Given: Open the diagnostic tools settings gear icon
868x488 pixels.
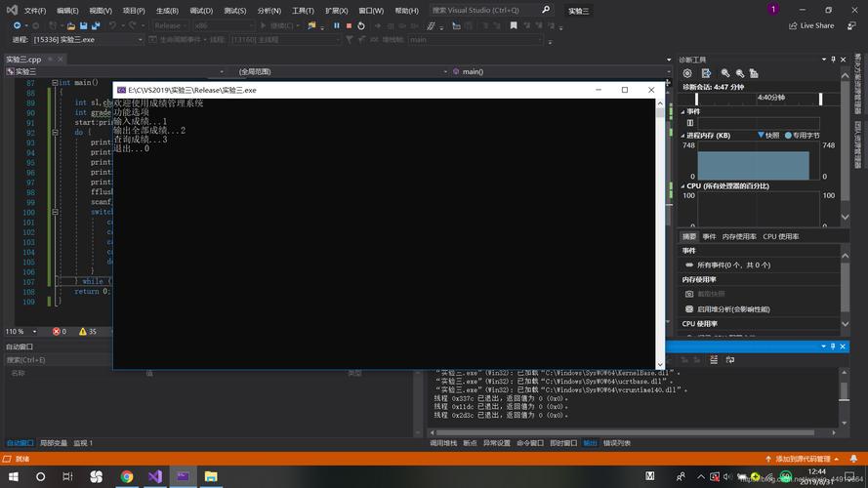Looking at the screenshot, I should 687,73.
